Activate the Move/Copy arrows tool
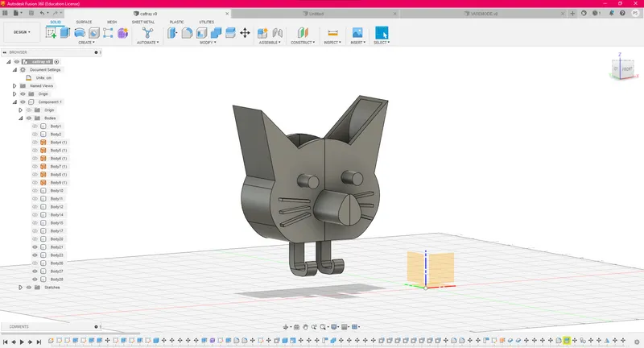The width and height of the screenshot is (644, 348). pyautogui.click(x=245, y=33)
